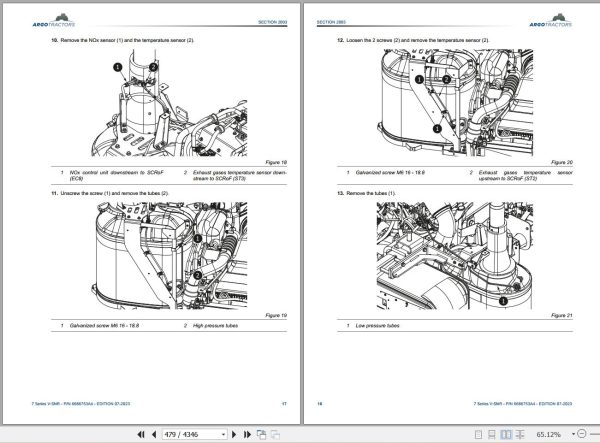Click the next view icon

pyautogui.click(x=275, y=434)
